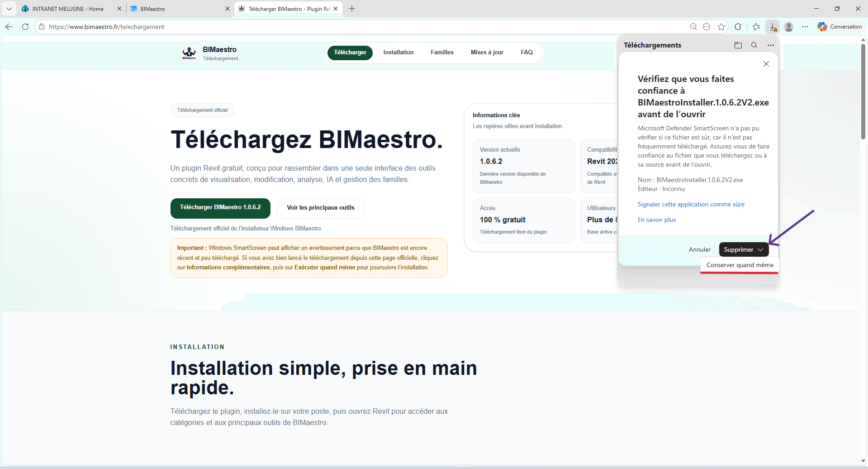
Task: Select the Télécharger nav item
Action: coord(350,53)
